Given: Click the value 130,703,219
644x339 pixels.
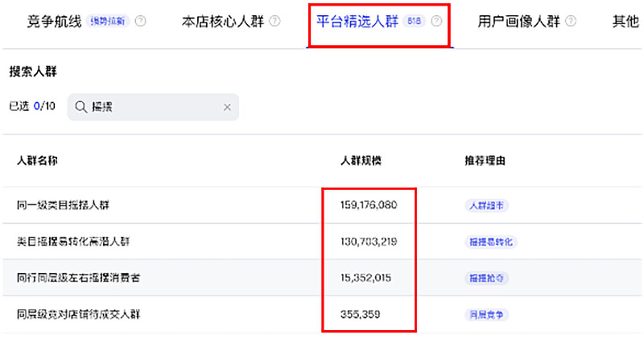Looking at the screenshot, I should [x=369, y=242].
